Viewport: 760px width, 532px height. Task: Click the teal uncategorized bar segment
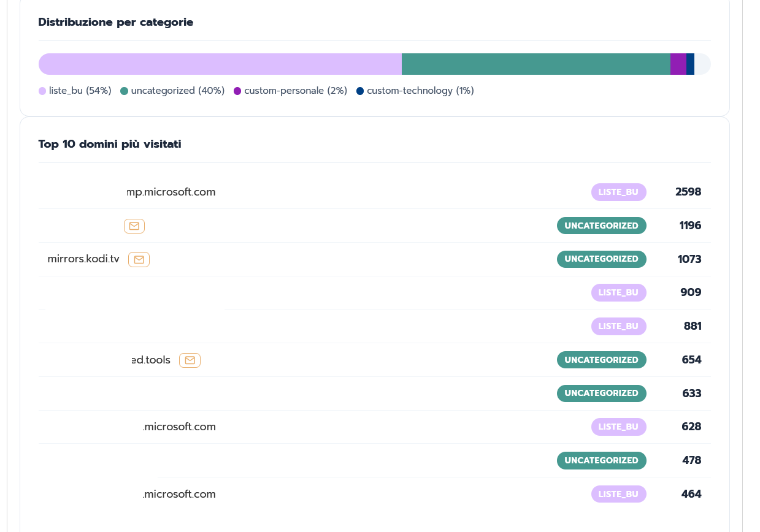pos(535,64)
